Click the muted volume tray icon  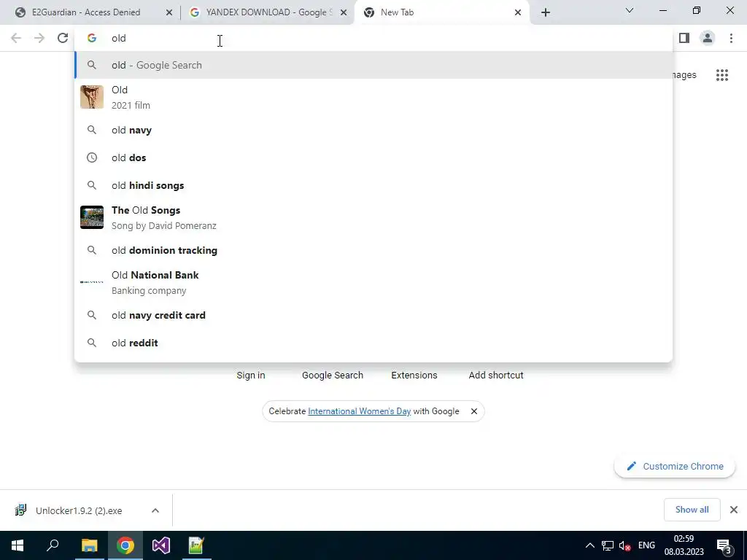624,545
